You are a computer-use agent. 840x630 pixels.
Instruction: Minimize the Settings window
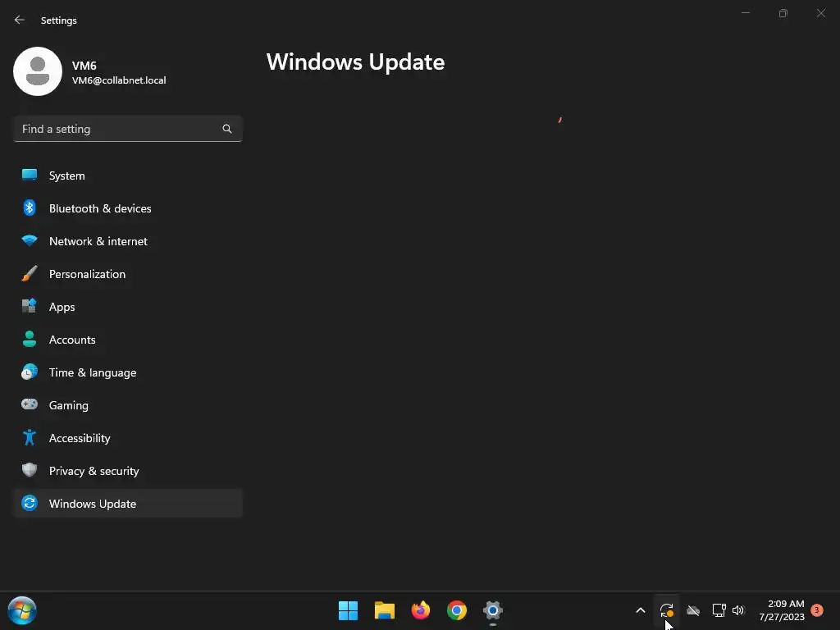point(746,13)
